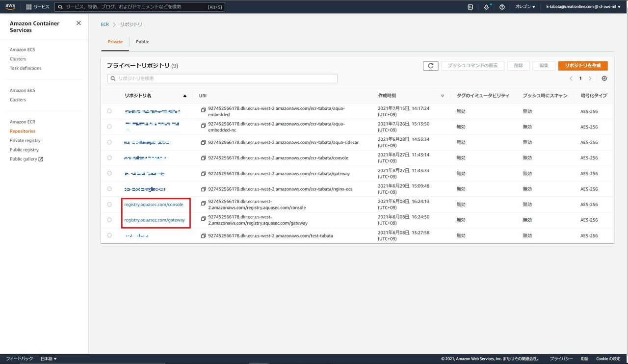
Task: Open the services grid menu
Action: pos(29,7)
